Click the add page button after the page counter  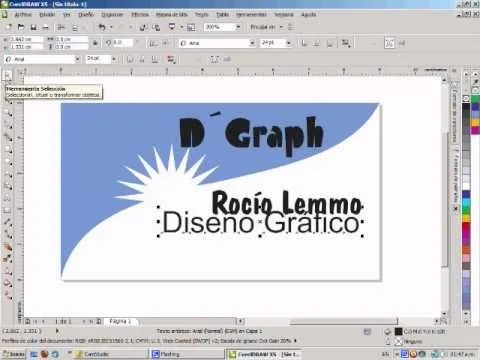click(99, 321)
